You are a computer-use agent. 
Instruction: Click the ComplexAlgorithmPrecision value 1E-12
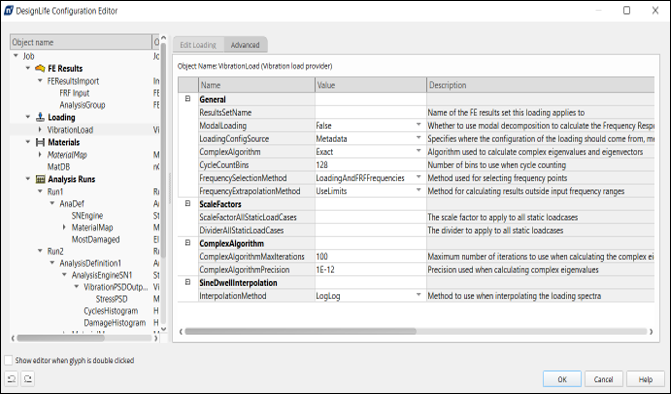pos(370,270)
